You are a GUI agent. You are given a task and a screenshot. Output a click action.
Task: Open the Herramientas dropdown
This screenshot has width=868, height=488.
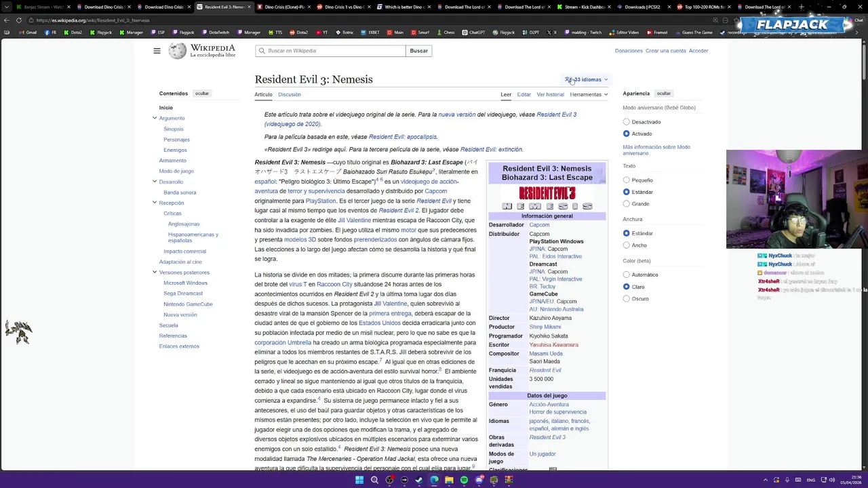pyautogui.click(x=589, y=94)
